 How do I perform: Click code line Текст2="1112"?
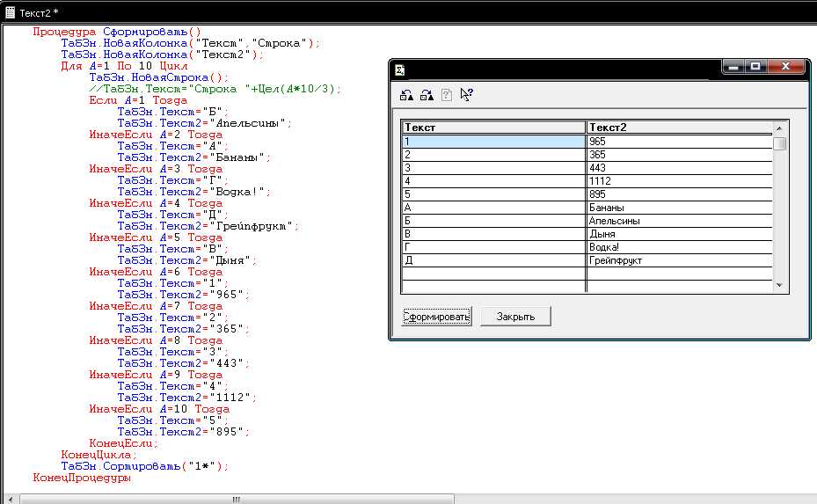(x=187, y=398)
